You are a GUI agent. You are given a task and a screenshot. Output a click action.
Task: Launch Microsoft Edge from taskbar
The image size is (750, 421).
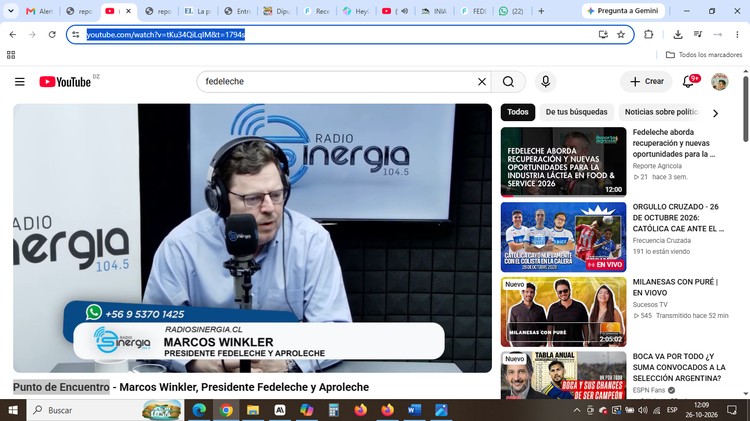pos(199,410)
